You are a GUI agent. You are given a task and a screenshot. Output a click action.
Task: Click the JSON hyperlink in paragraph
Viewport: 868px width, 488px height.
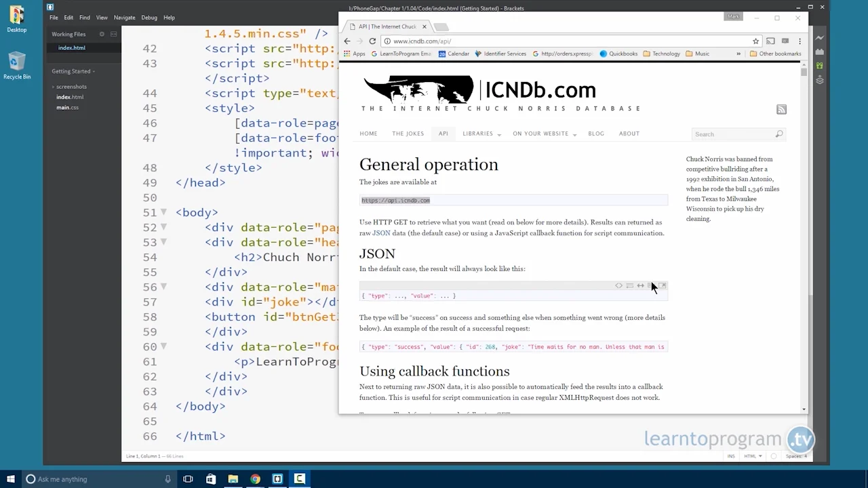pos(381,233)
